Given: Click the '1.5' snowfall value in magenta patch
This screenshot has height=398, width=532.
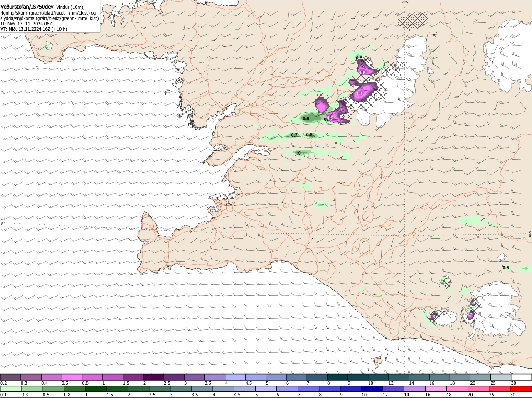Looking at the screenshot, I should 330,118.
